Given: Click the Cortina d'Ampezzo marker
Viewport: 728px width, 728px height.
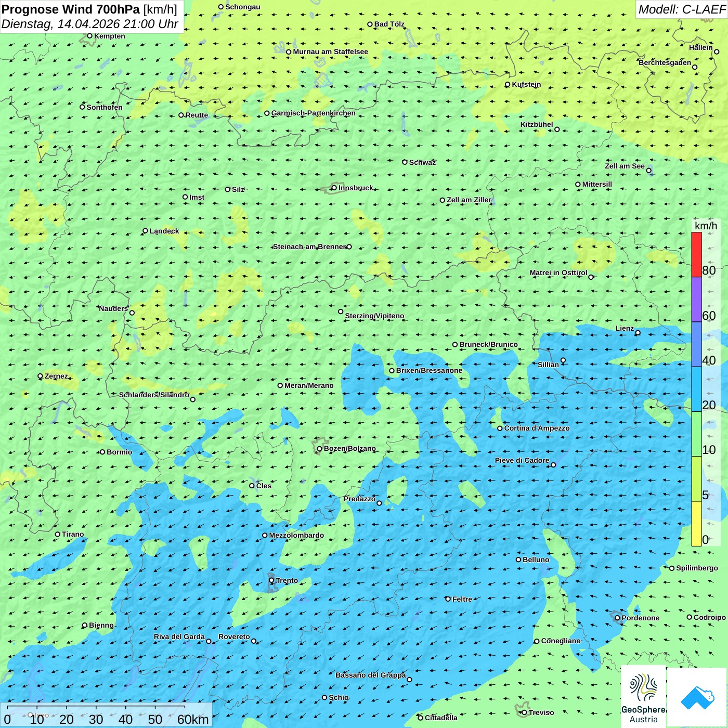Looking at the screenshot, I should [x=500, y=428].
